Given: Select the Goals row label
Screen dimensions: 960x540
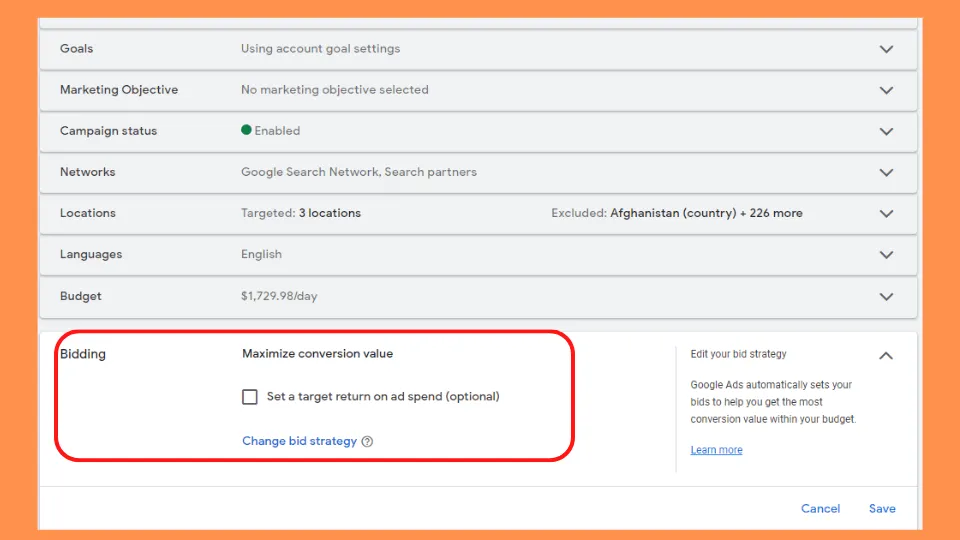Looking at the screenshot, I should pyautogui.click(x=77, y=48).
